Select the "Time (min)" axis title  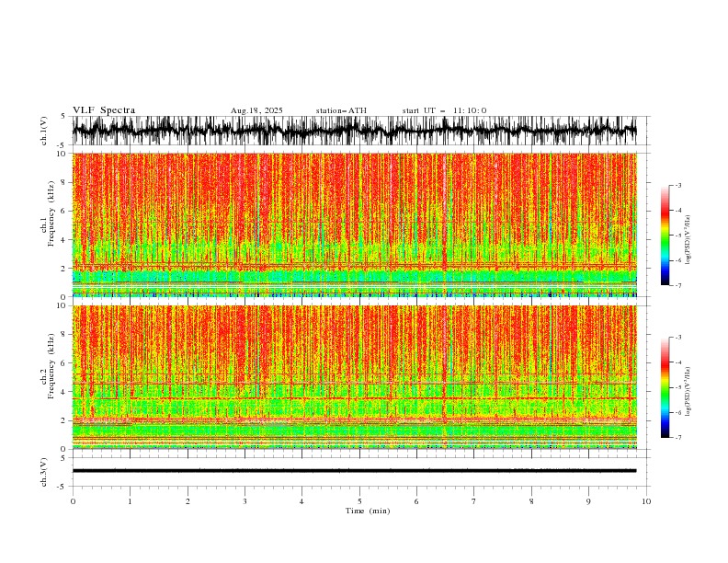point(368,511)
